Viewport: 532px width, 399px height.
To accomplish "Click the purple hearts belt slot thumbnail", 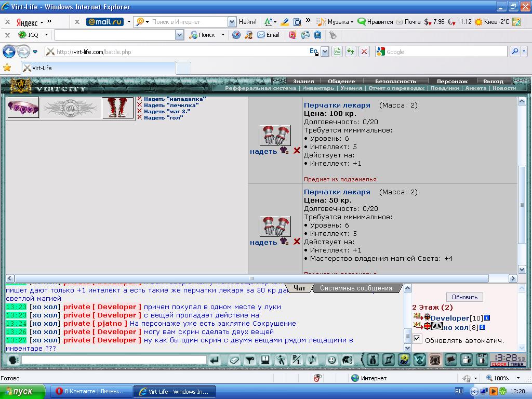I will point(23,108).
